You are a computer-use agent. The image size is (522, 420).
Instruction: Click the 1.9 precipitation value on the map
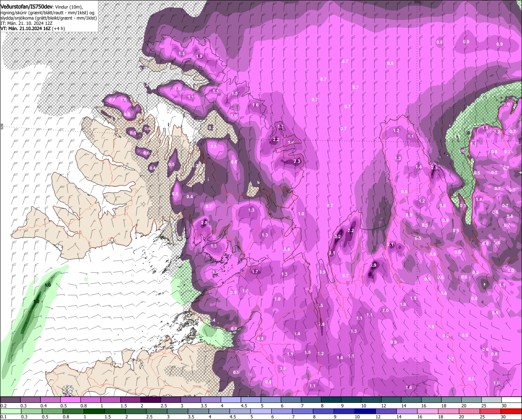pos(199,56)
